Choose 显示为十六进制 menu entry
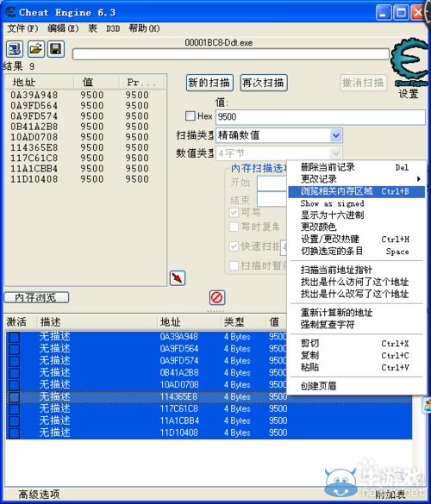Screen dimensions: 431x504 [x=356, y=215]
